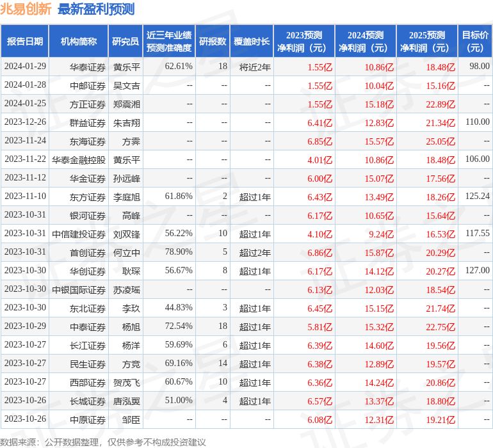Select institution 东方证券
Image resolution: width=493 pixels, height=448 pixels.
pos(88,197)
